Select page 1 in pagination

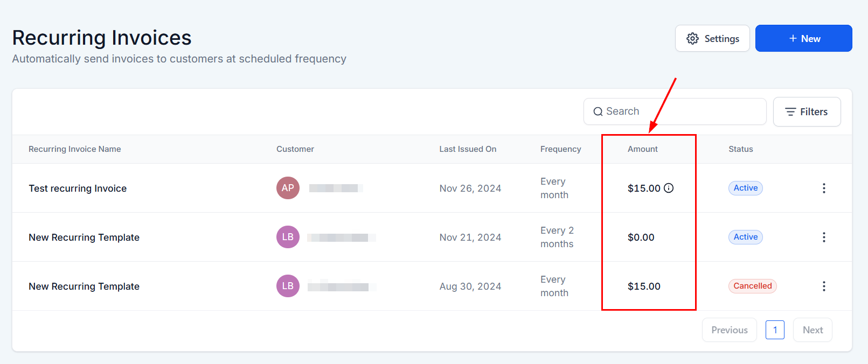775,330
